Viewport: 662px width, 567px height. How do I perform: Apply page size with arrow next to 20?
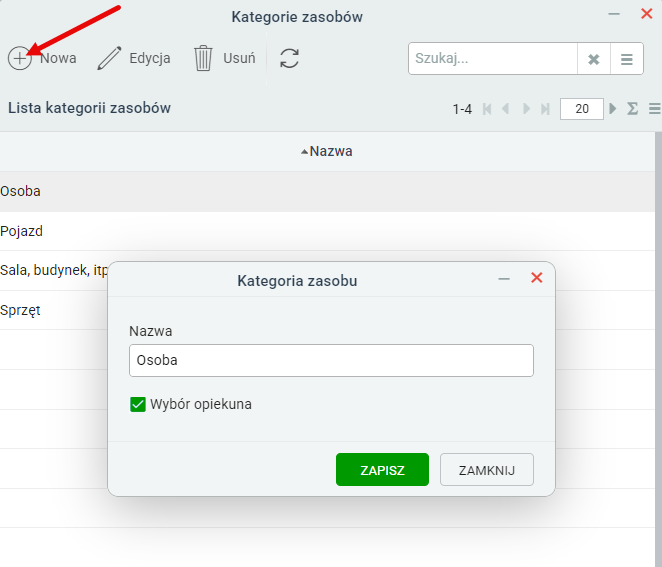(613, 109)
